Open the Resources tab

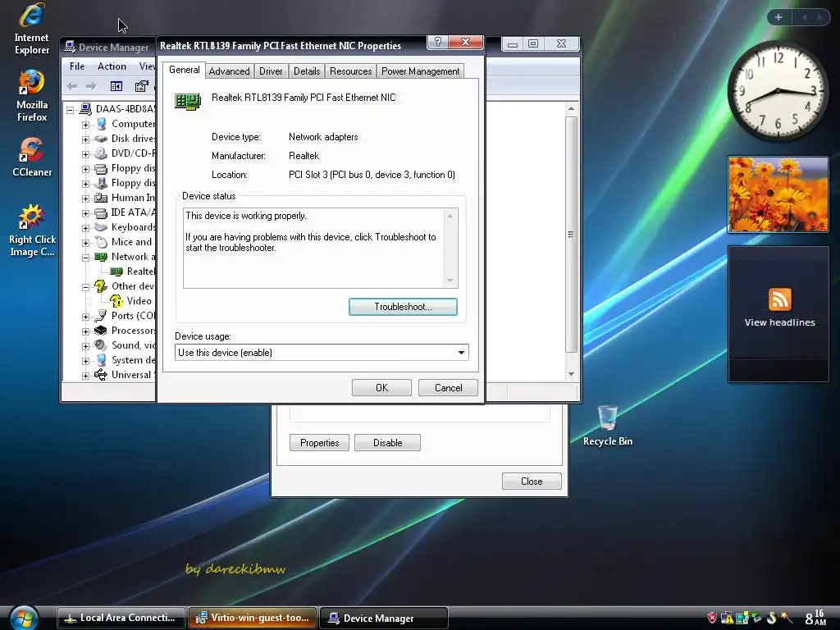coord(350,71)
